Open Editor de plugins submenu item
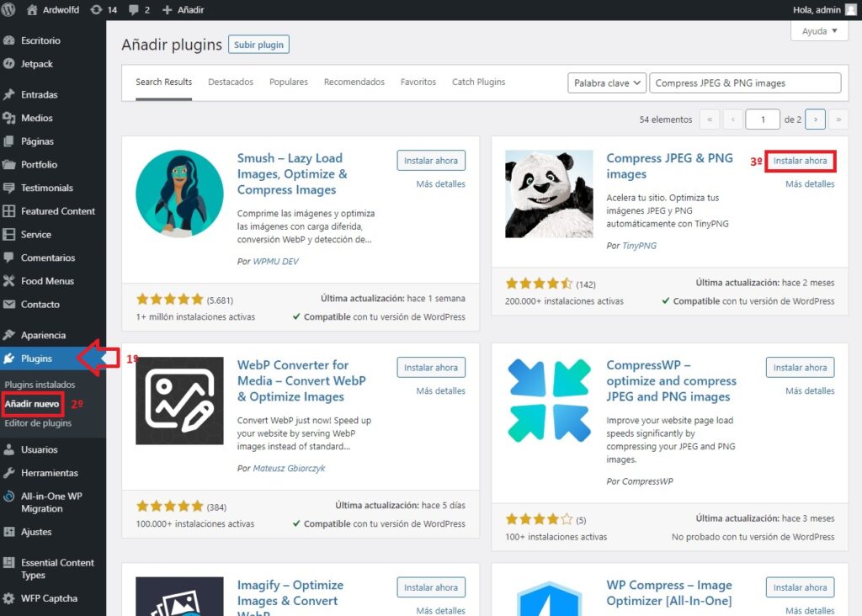The width and height of the screenshot is (862, 616). pyautogui.click(x=38, y=423)
